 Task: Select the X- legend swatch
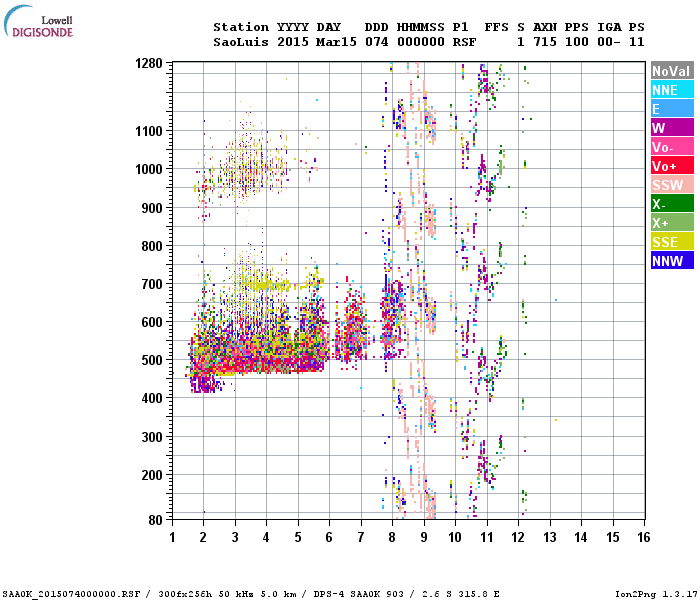pyautogui.click(x=672, y=204)
